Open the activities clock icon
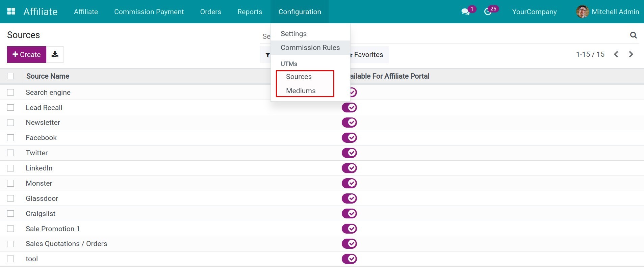Image resolution: width=644 pixels, height=267 pixels. coord(487,12)
